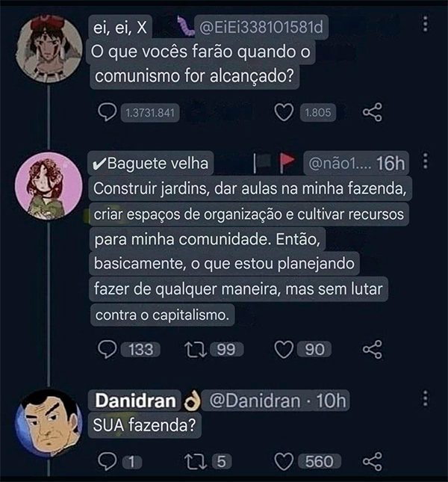View Baguete velha's pink profile picture
The height and width of the screenshot is (482, 448).
(x=49, y=186)
